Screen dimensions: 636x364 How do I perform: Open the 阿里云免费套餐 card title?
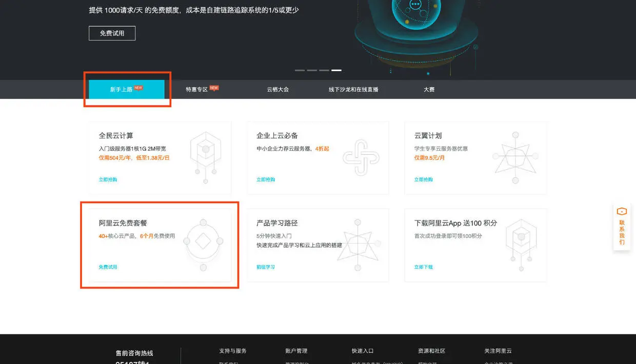(123, 223)
